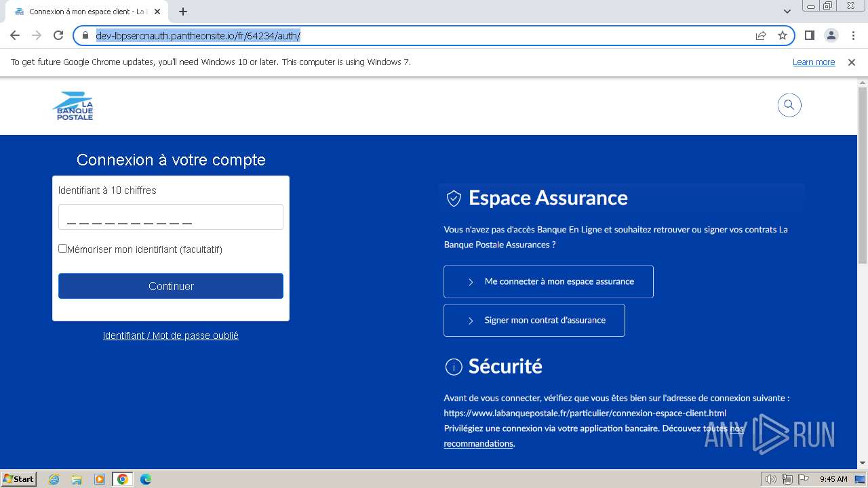Viewport: 868px width, 488px height.
Task: Click Learn more in the update bar
Action: tap(814, 62)
